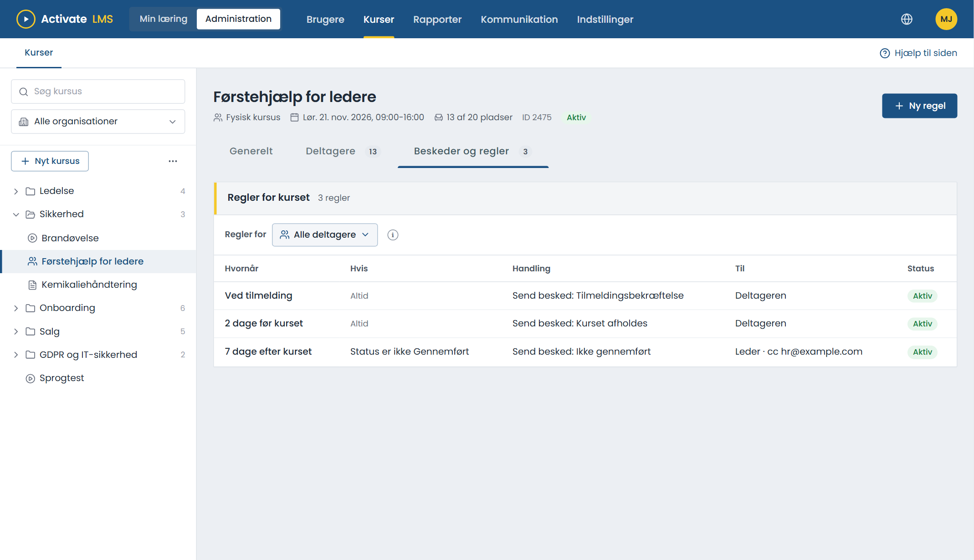The height and width of the screenshot is (560, 974).
Task: Open the Rapporter menu
Action: point(437,20)
